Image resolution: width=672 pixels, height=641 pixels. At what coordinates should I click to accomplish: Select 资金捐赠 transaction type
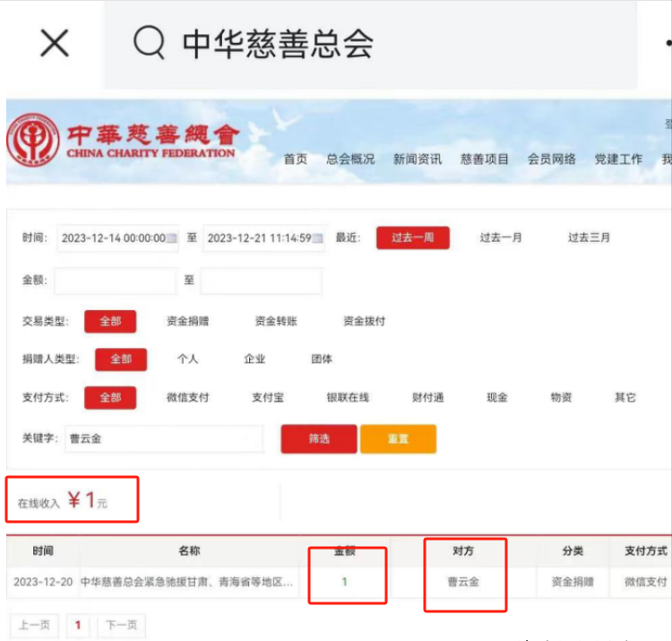click(188, 321)
